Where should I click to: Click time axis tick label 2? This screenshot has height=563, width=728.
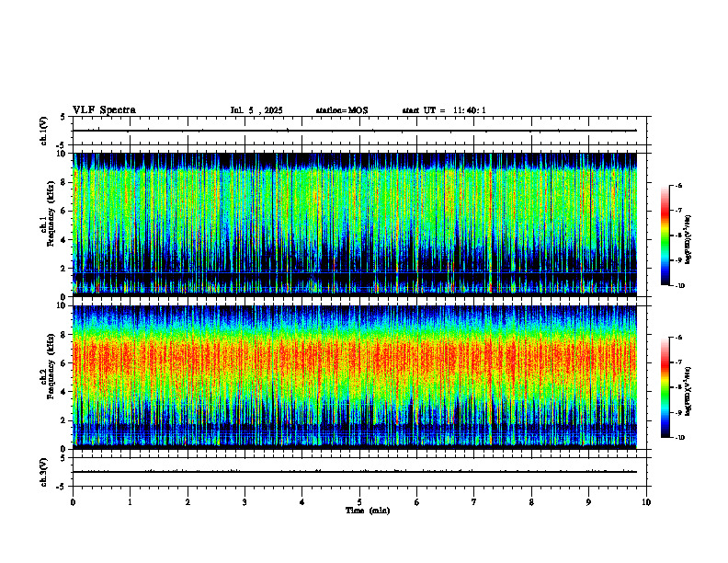pos(188,502)
